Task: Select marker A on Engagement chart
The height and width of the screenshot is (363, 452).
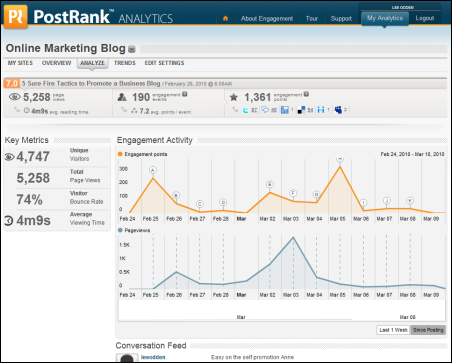Action: coord(153,170)
